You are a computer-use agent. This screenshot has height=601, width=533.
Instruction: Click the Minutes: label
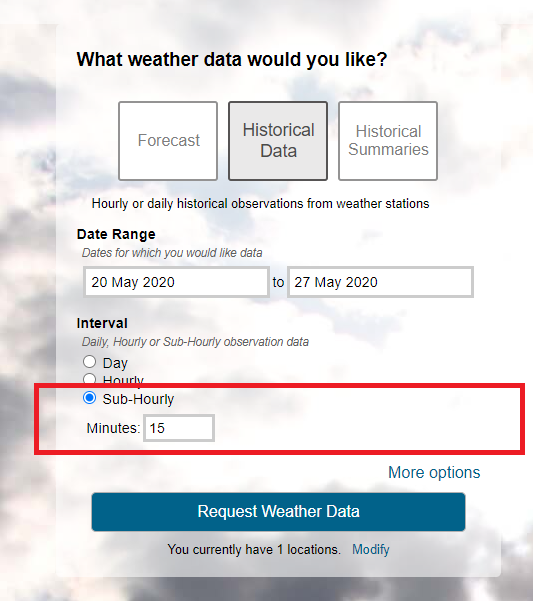113,428
